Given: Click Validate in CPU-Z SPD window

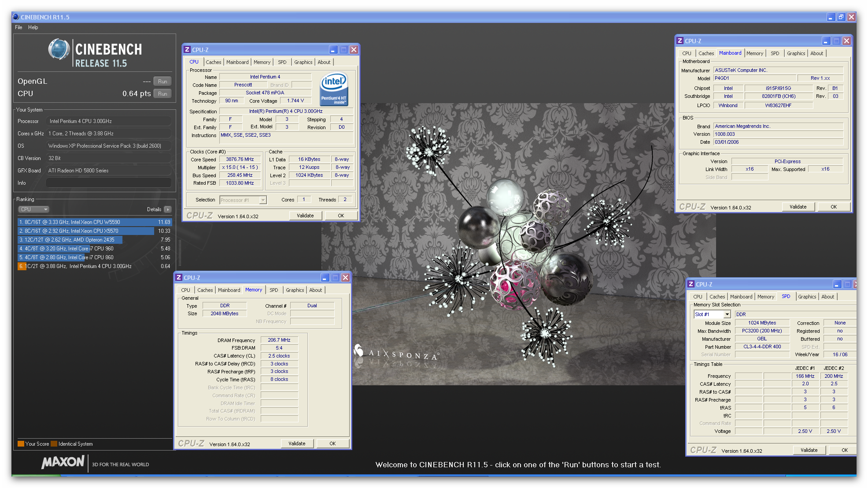Looking at the screenshot, I should click(809, 450).
